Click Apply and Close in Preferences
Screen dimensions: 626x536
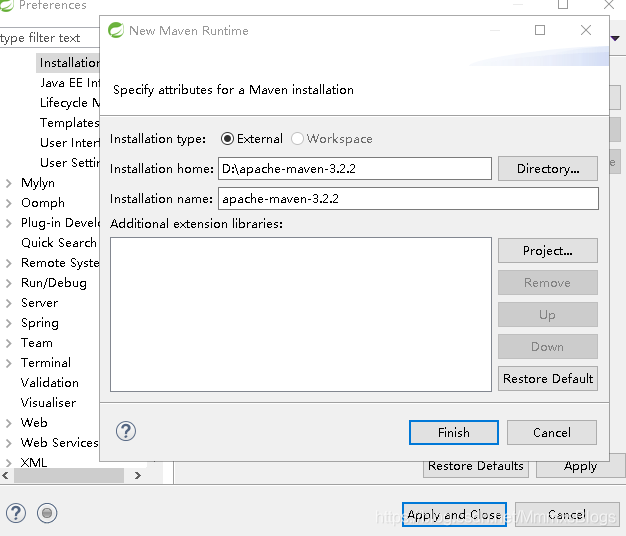(x=454, y=514)
